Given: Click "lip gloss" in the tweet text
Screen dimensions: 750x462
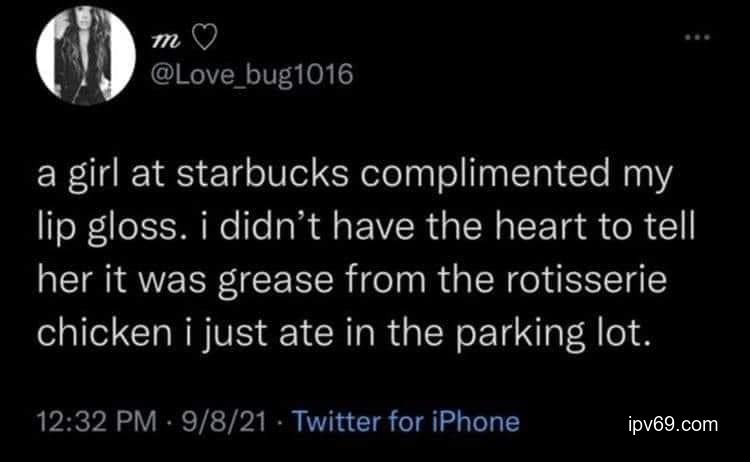Looking at the screenshot, I should pyautogui.click(x=99, y=228).
